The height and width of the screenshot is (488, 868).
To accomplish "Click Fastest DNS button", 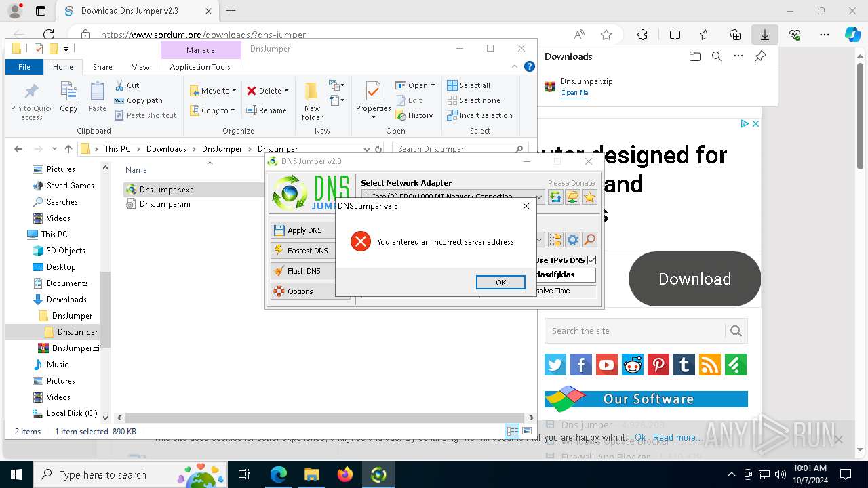I will [x=310, y=251].
